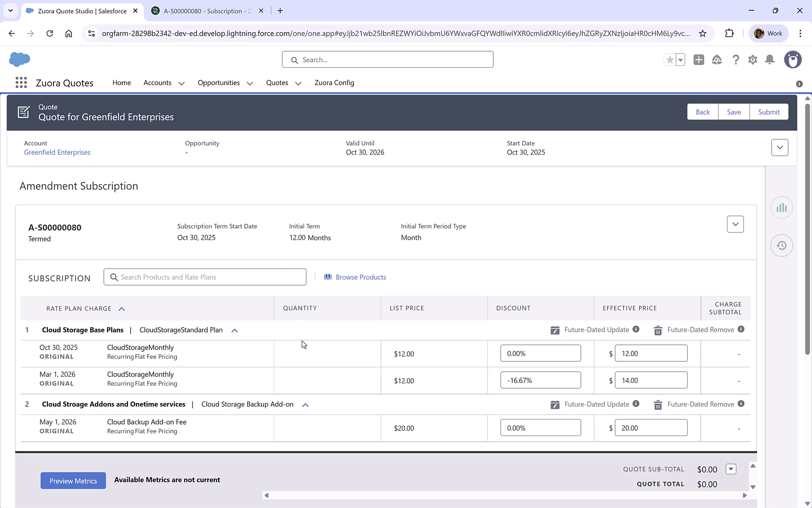The height and width of the screenshot is (508, 812).
Task: Click the bookmark star in the address bar
Action: click(x=703, y=33)
